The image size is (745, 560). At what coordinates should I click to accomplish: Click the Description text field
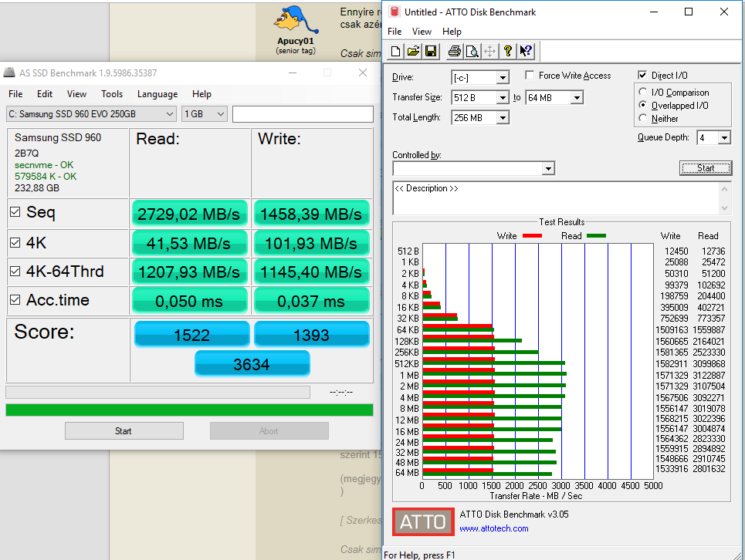(x=556, y=198)
